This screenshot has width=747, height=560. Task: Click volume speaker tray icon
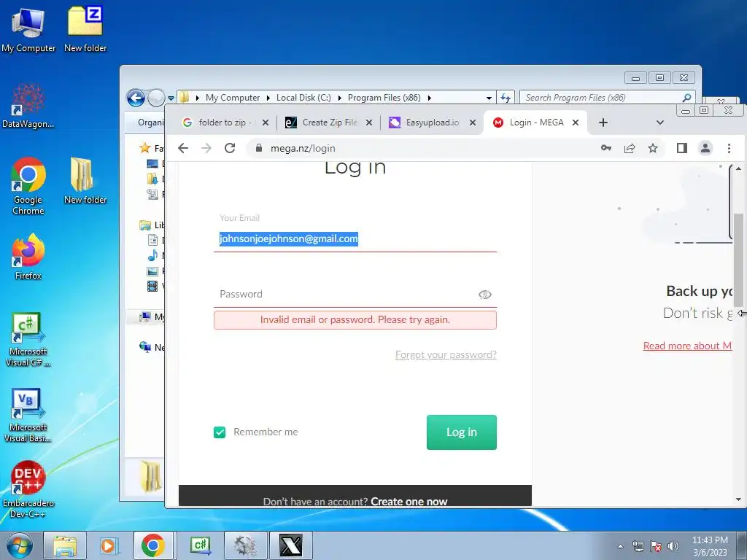673,546
